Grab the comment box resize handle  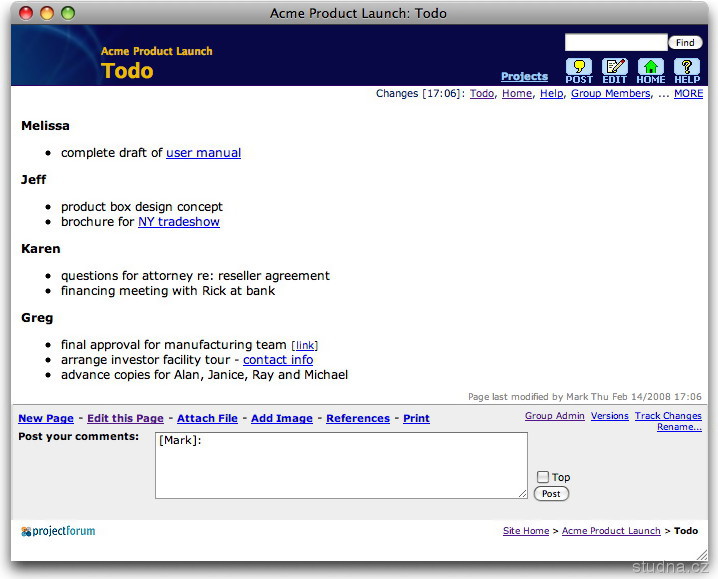523,494
